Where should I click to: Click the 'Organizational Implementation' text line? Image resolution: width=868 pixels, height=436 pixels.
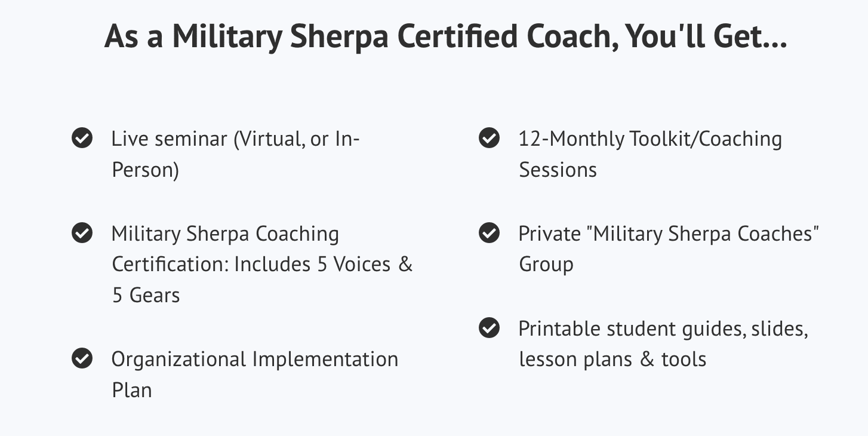coord(255,360)
